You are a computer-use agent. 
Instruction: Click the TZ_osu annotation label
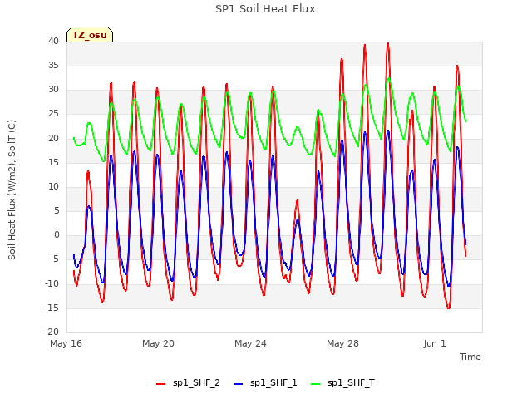click(90, 35)
